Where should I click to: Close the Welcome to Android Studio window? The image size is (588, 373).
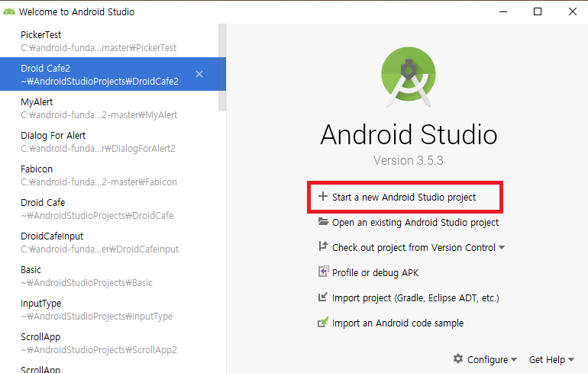click(x=572, y=11)
